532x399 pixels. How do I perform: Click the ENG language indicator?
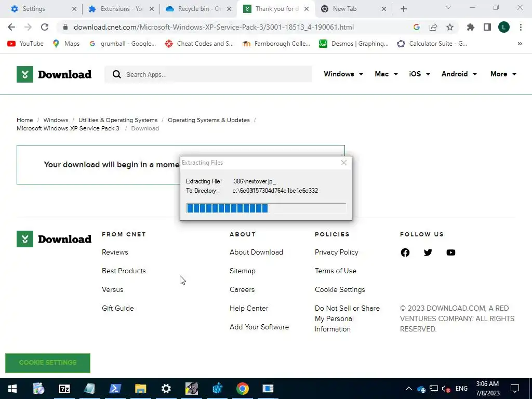[461, 389]
